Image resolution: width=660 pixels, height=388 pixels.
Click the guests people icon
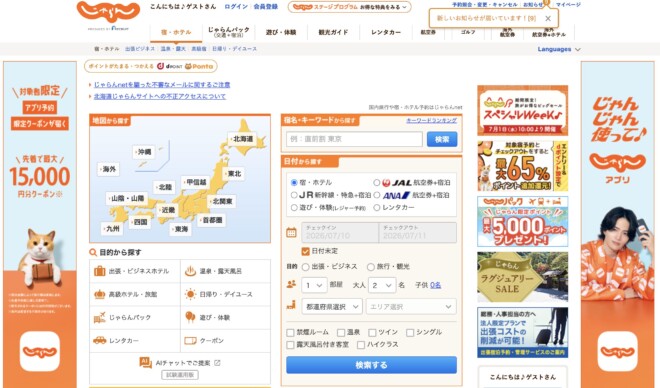[291, 284]
